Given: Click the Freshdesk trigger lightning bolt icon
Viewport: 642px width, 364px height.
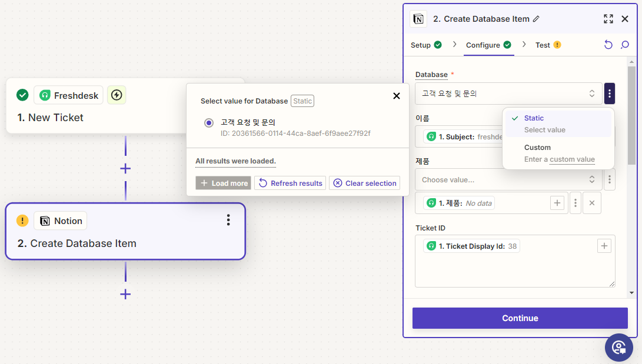Looking at the screenshot, I should [117, 95].
